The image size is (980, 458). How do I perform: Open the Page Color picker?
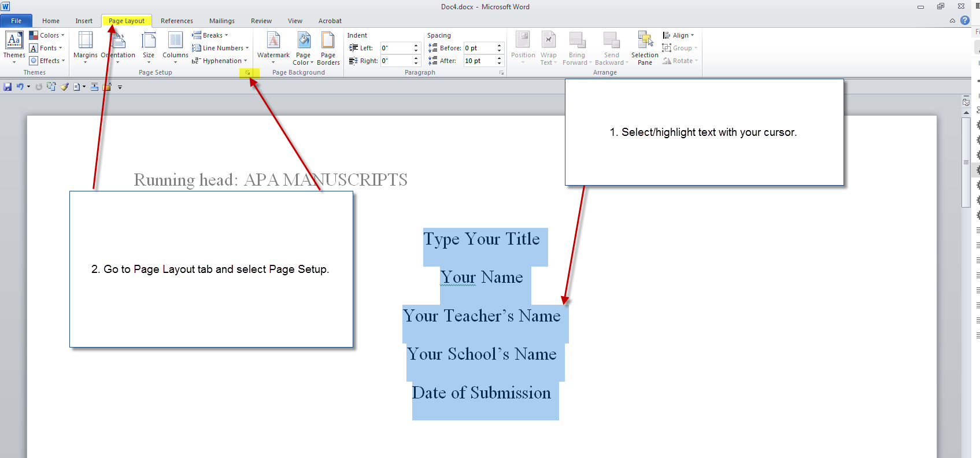tap(303, 46)
